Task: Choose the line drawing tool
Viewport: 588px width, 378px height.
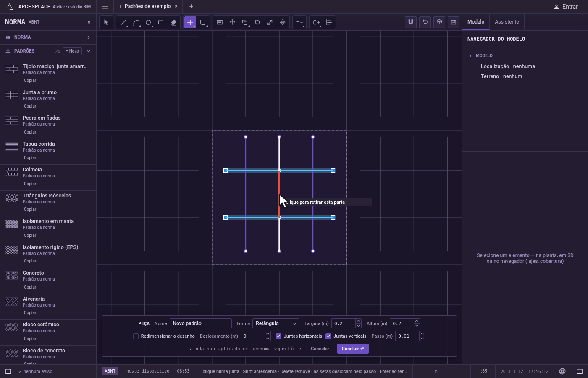Action: pos(123,22)
